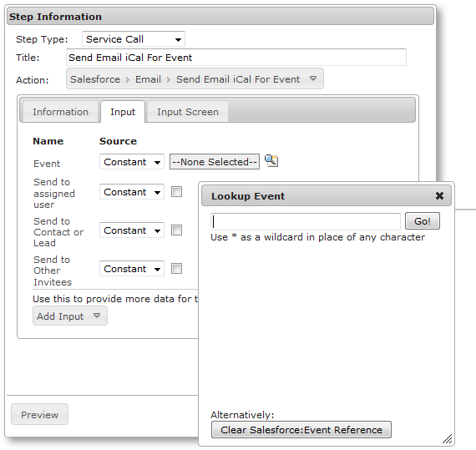The height and width of the screenshot is (450, 476).
Task: Select the Input tab
Action: click(x=123, y=112)
